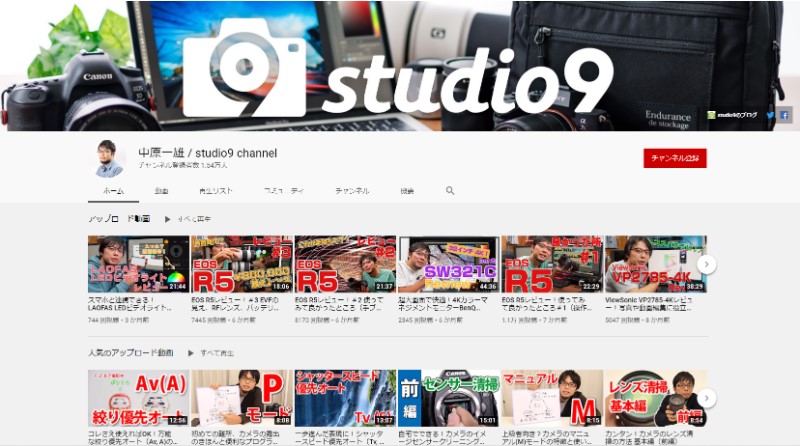Viewport: 800px width, 446px height.
Task: Click the EOS R5レビュー #2 video title
Action: pyautogui.click(x=339, y=304)
